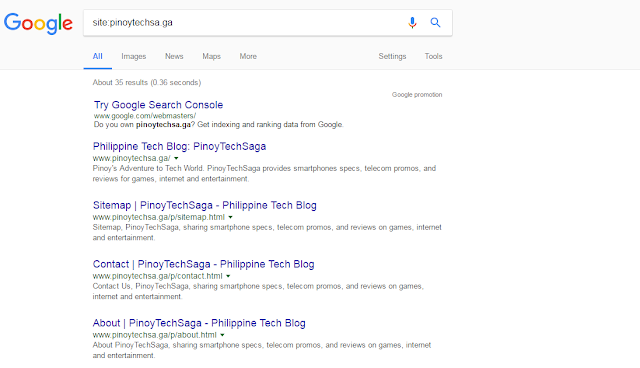Viewport: 640px width, 368px height.
Task: Click the 'Pinoy's Adventure to Tech World' snippet
Action: point(264,173)
